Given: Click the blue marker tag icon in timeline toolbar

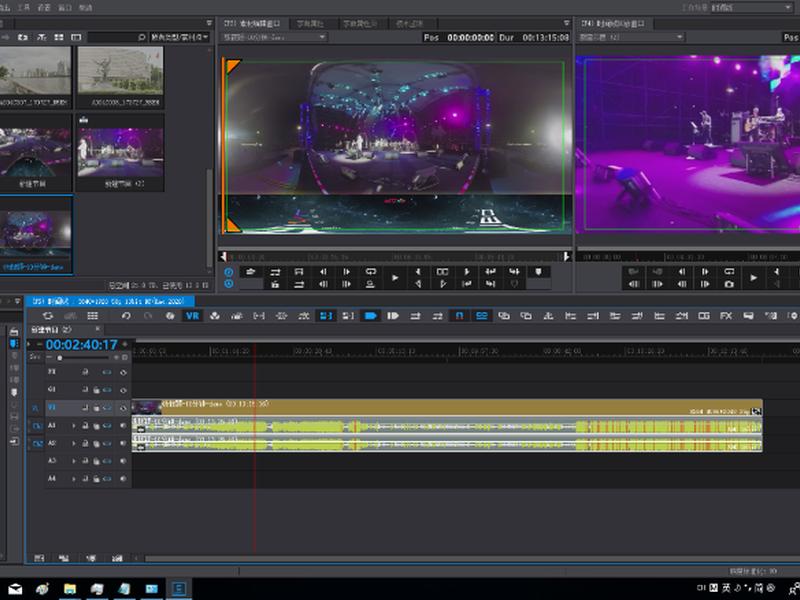Looking at the screenshot, I should (x=371, y=316).
